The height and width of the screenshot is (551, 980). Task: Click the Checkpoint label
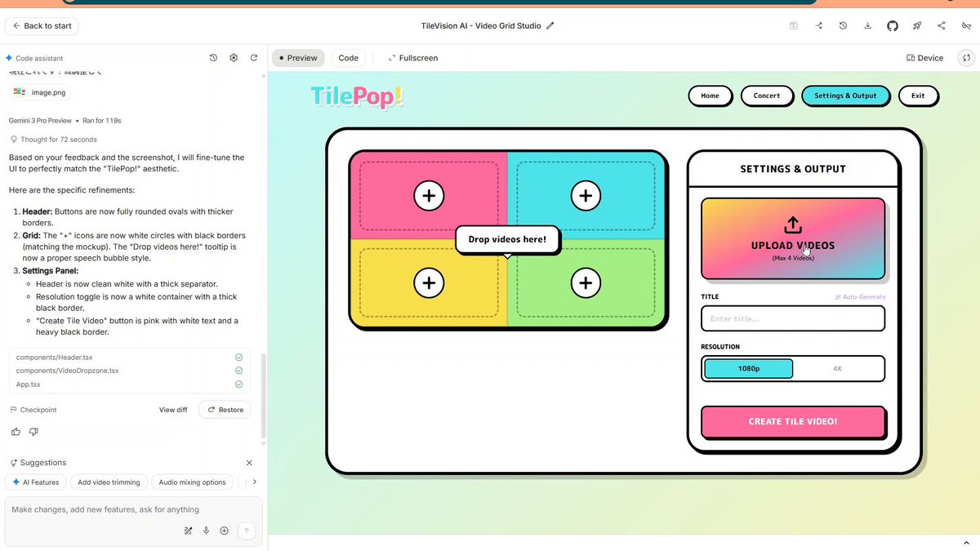pyautogui.click(x=33, y=410)
